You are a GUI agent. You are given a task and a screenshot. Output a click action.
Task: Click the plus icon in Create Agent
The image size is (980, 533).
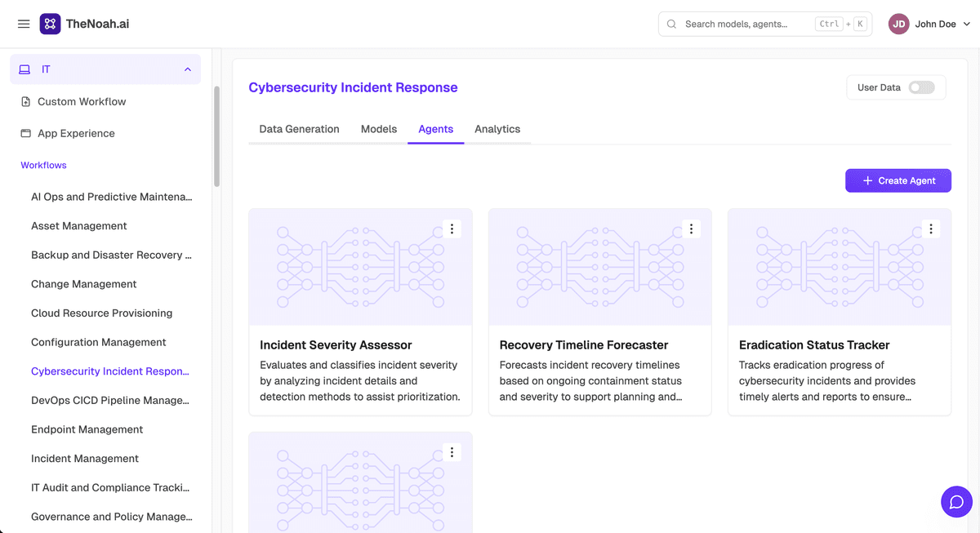[x=868, y=180]
